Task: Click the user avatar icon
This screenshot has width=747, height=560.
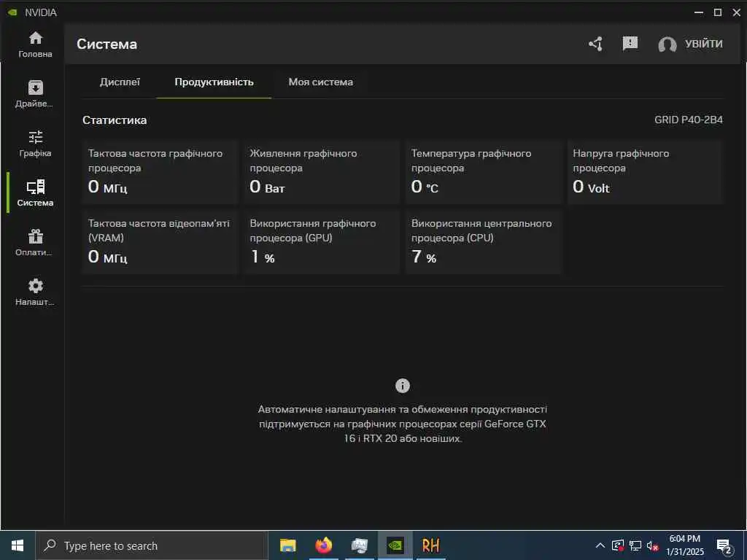Action: coord(667,44)
